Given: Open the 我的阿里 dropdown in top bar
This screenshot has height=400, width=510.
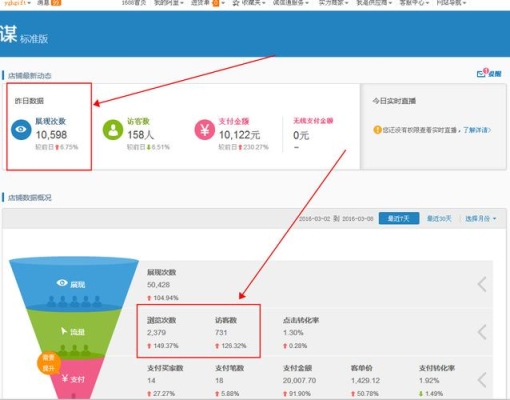Looking at the screenshot, I should [169, 3].
